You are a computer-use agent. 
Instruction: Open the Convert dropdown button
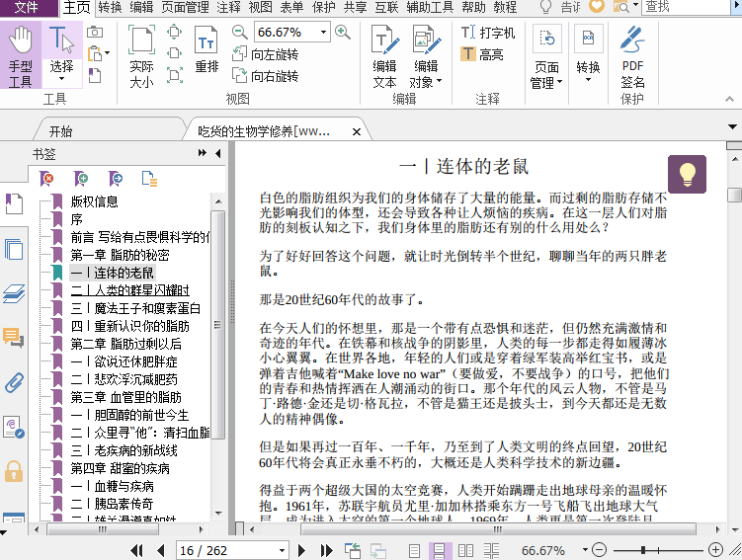588,54
